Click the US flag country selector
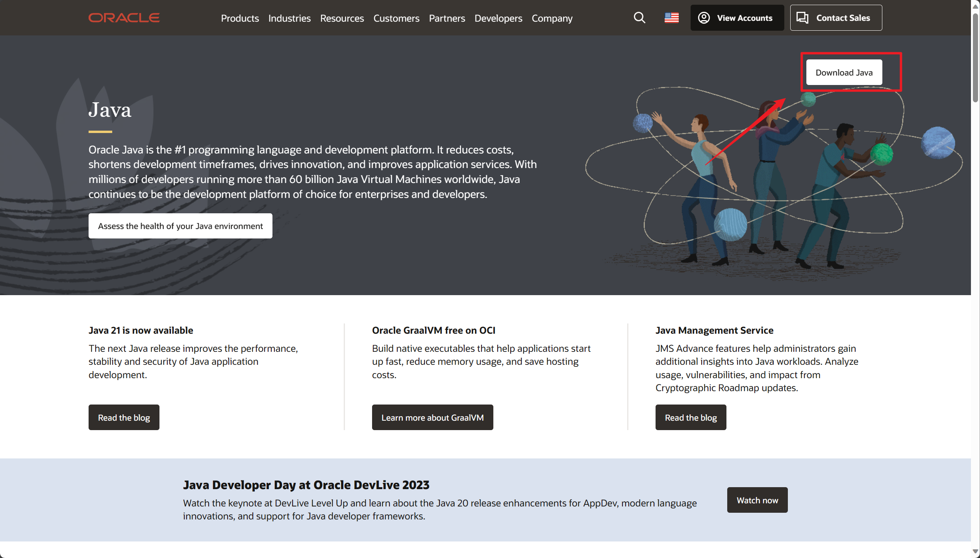This screenshot has height=558, width=980. pyautogui.click(x=671, y=18)
